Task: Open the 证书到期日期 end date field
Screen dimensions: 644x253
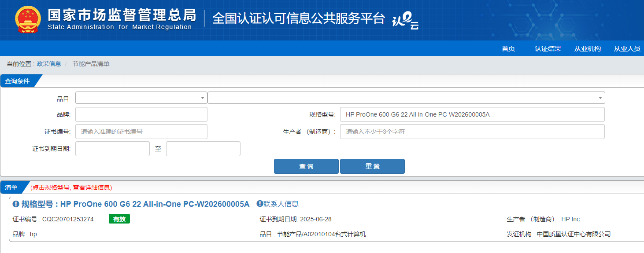Action: (x=203, y=149)
